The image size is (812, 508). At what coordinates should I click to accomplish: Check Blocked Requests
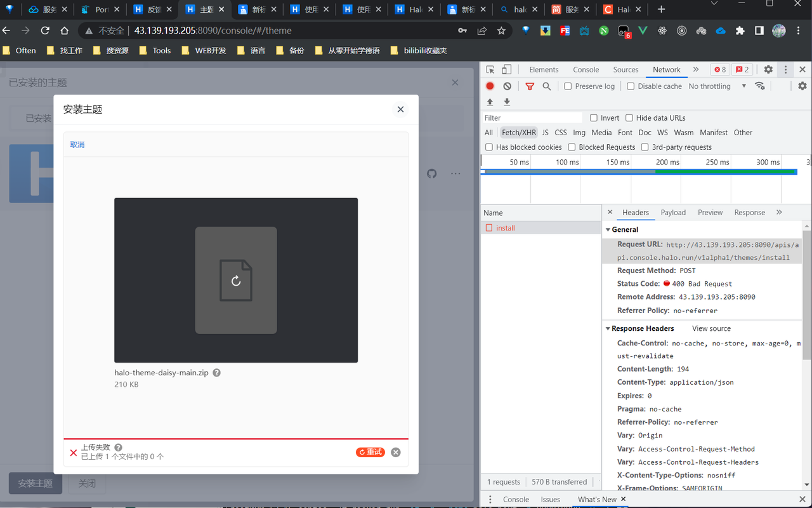(x=572, y=147)
